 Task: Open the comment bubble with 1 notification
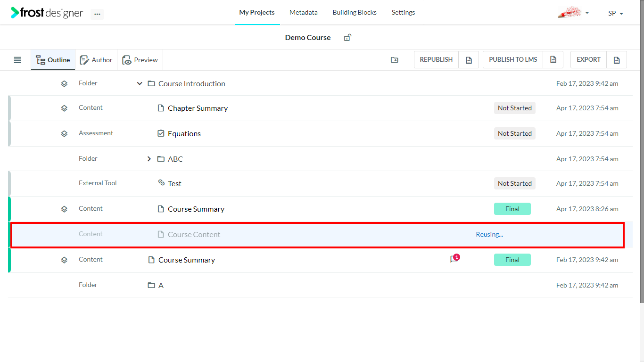454,259
